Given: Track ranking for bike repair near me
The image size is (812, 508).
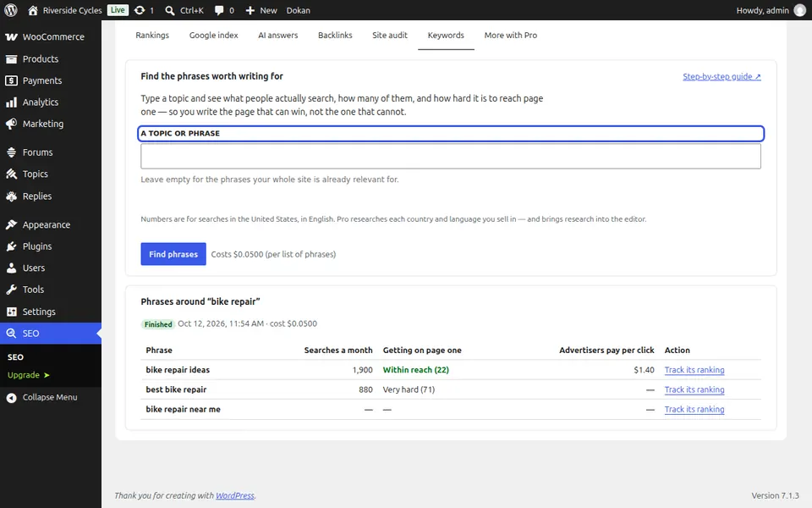Looking at the screenshot, I should [x=694, y=410].
